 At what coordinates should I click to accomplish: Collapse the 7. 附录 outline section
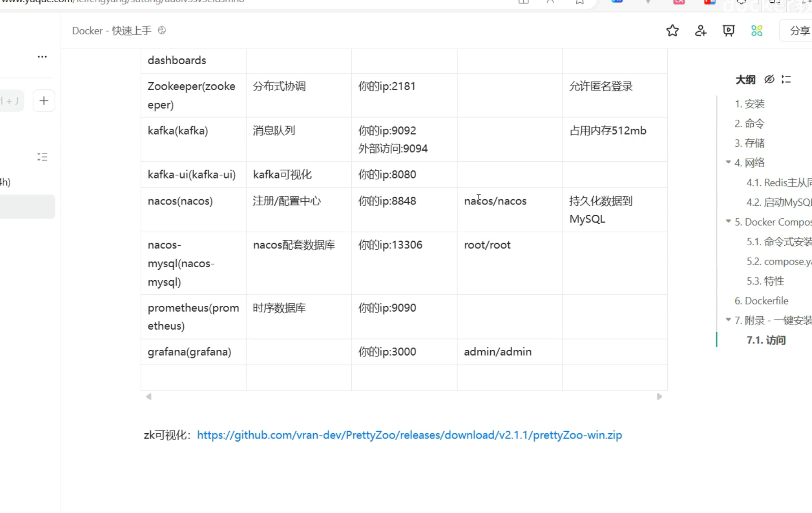point(728,320)
